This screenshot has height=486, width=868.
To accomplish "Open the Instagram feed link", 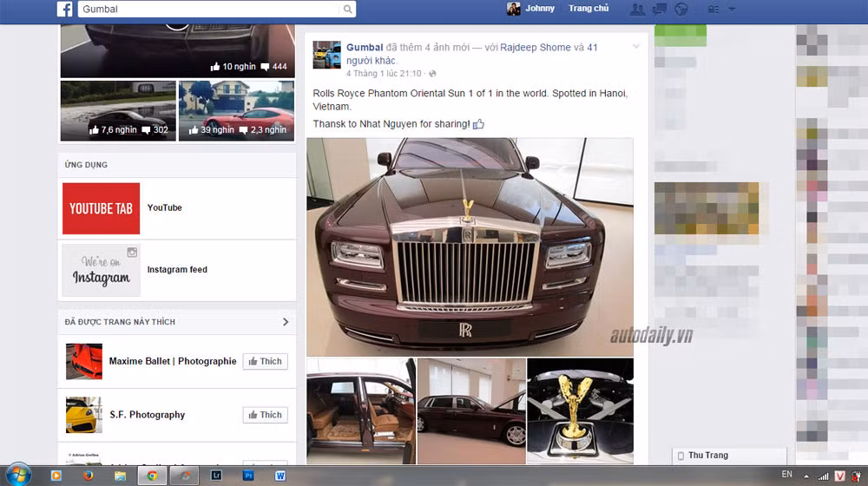I will click(x=177, y=270).
